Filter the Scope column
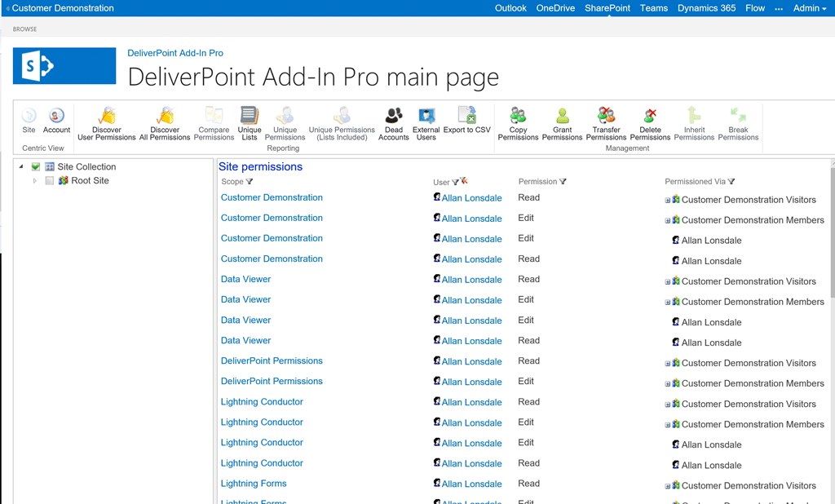This screenshot has width=835, height=504. (250, 182)
